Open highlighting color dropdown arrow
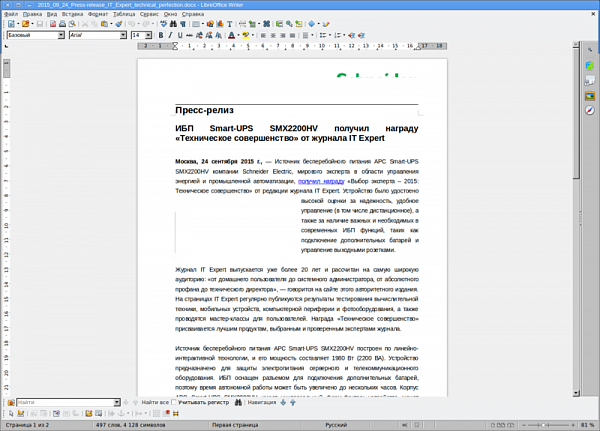The width and height of the screenshot is (600, 431). 253,35
